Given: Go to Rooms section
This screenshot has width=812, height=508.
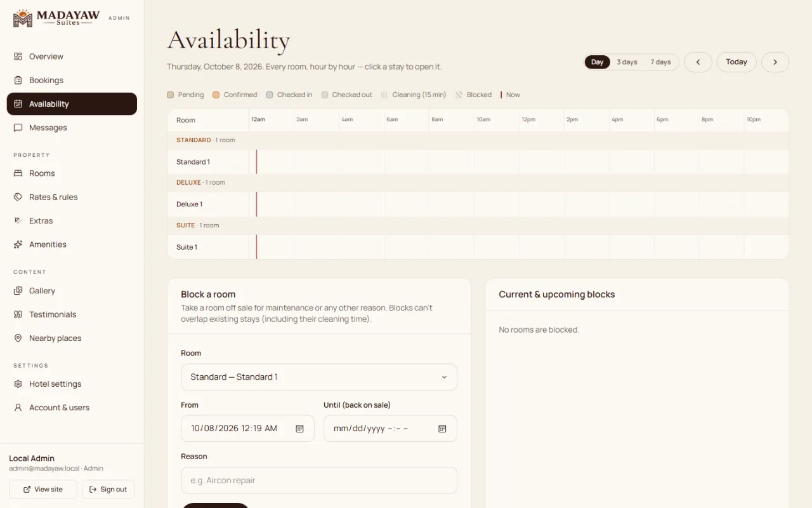Looking at the screenshot, I should (72, 173).
